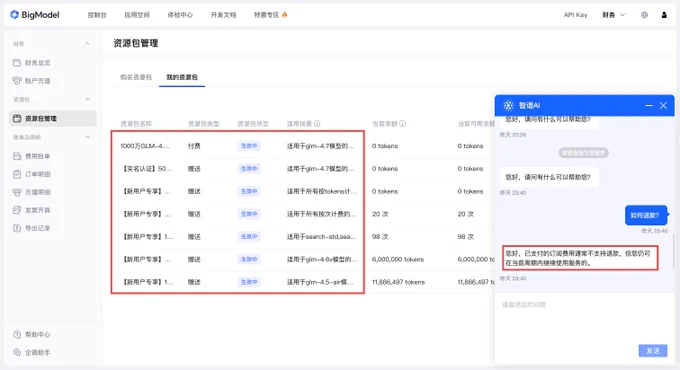Click the 付费 type cell
The width and height of the screenshot is (680, 370).
194,146
